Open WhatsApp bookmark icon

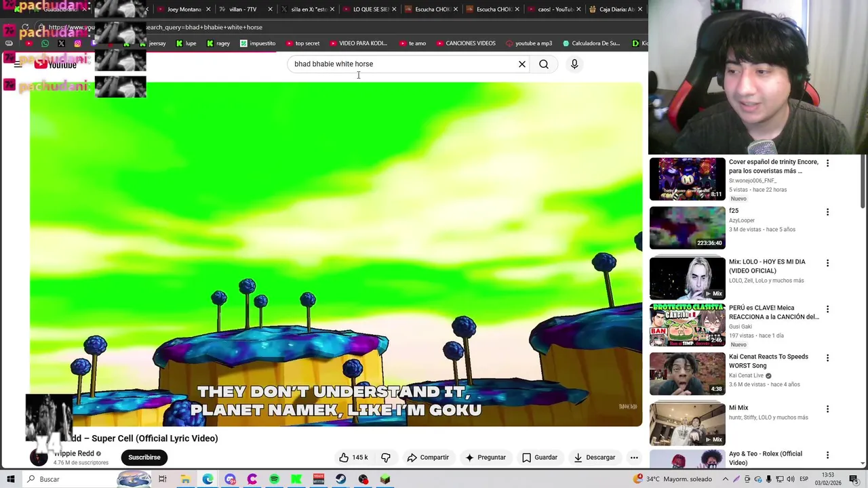[45, 43]
